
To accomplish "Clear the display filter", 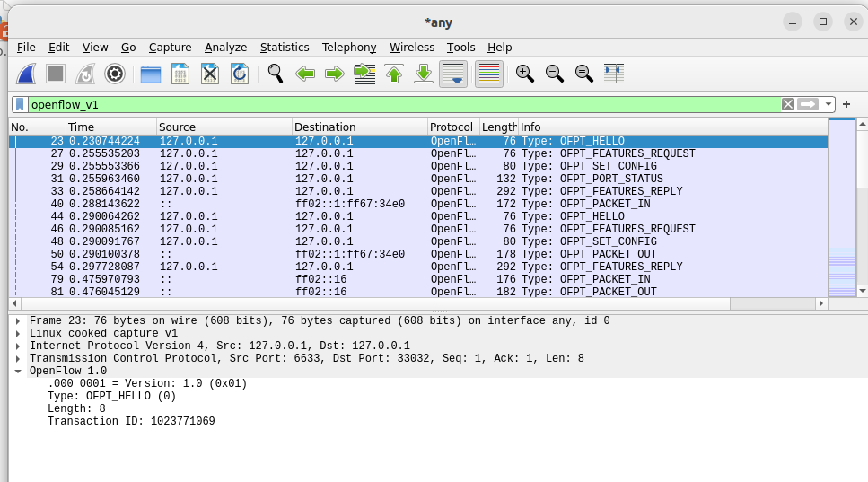I will (788, 104).
